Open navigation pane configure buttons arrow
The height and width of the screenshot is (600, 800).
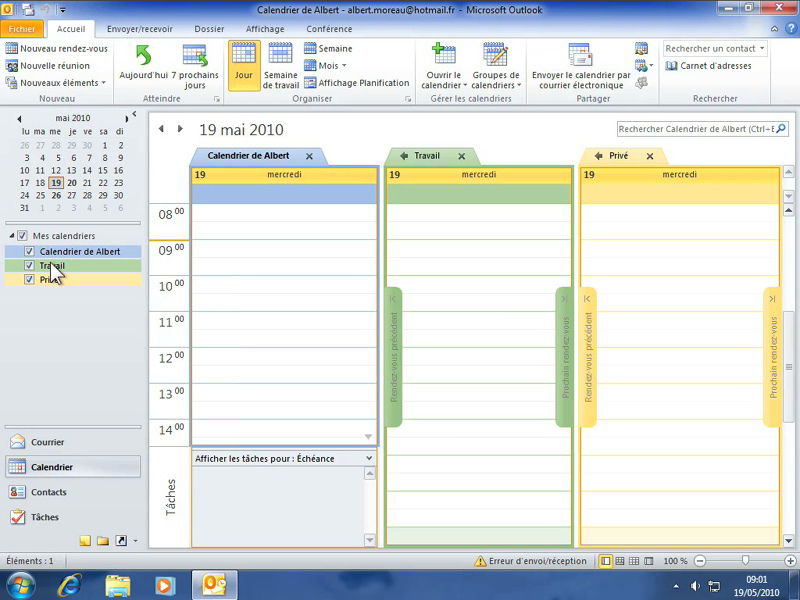pyautogui.click(x=135, y=541)
